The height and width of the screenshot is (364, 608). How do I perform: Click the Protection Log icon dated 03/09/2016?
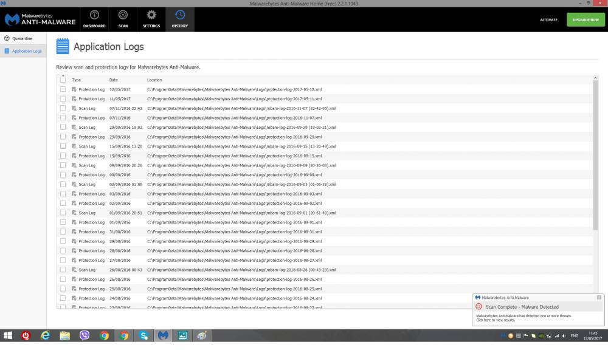[x=74, y=194]
